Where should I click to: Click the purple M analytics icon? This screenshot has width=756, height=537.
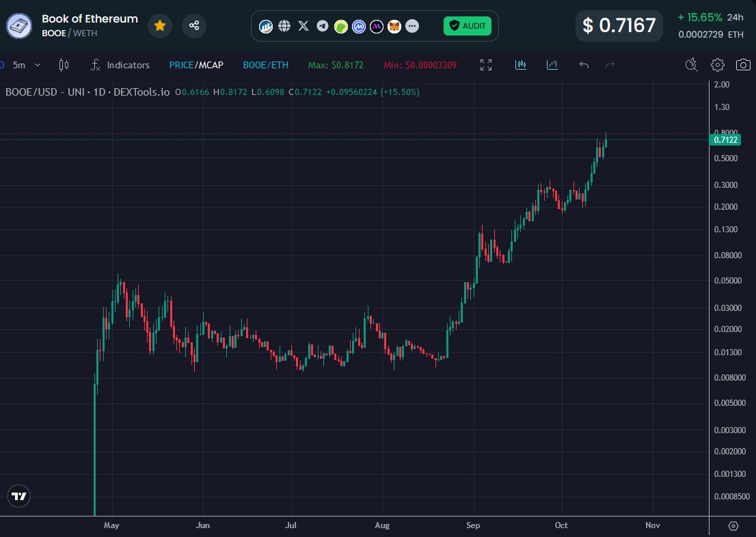[377, 26]
